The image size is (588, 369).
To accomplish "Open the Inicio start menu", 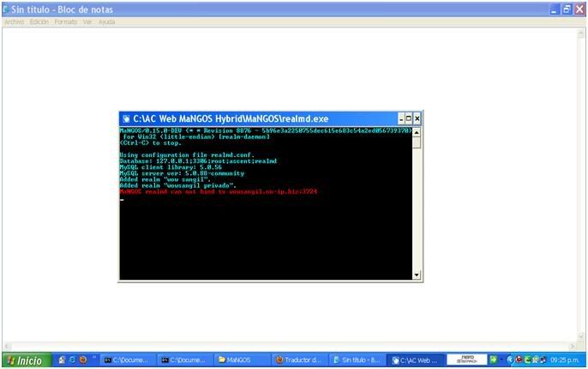I will tap(27, 360).
